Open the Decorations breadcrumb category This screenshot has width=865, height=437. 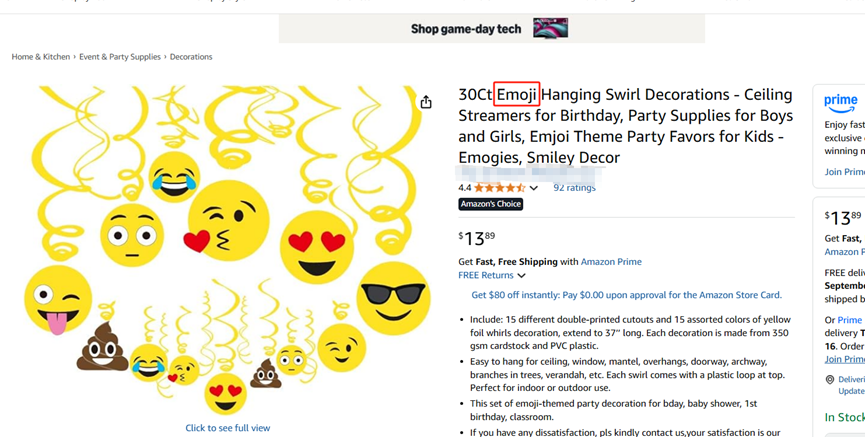pyautogui.click(x=191, y=57)
